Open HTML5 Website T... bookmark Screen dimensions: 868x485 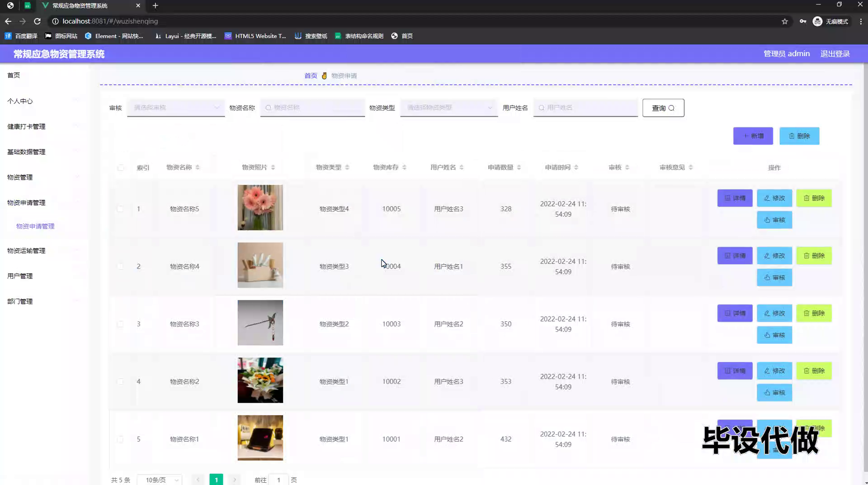pos(255,36)
